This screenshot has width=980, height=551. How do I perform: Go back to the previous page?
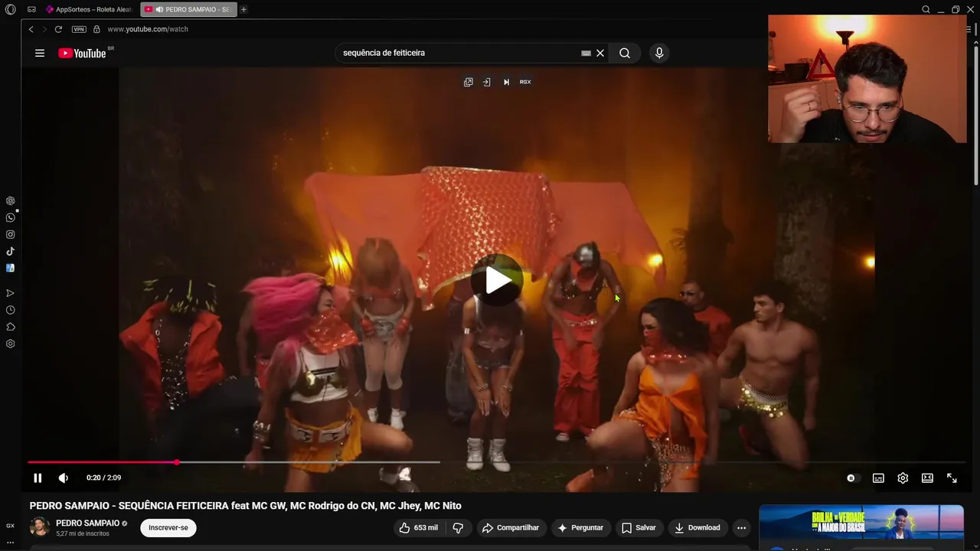(31, 29)
